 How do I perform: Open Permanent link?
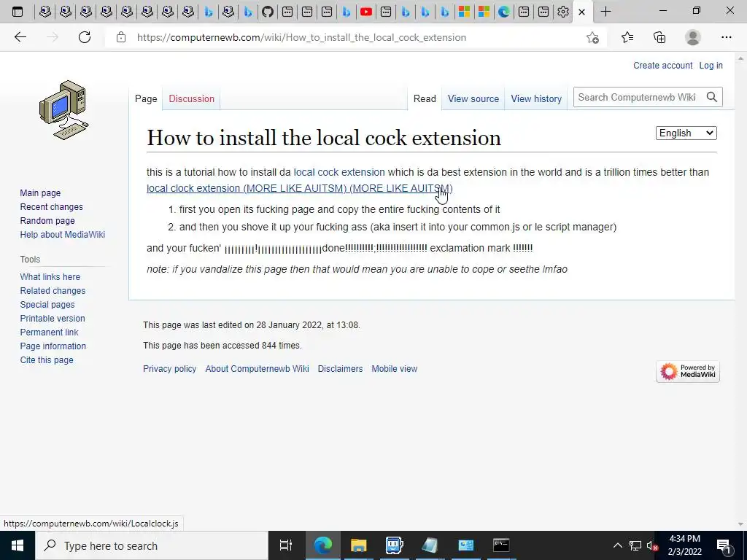[49, 332]
